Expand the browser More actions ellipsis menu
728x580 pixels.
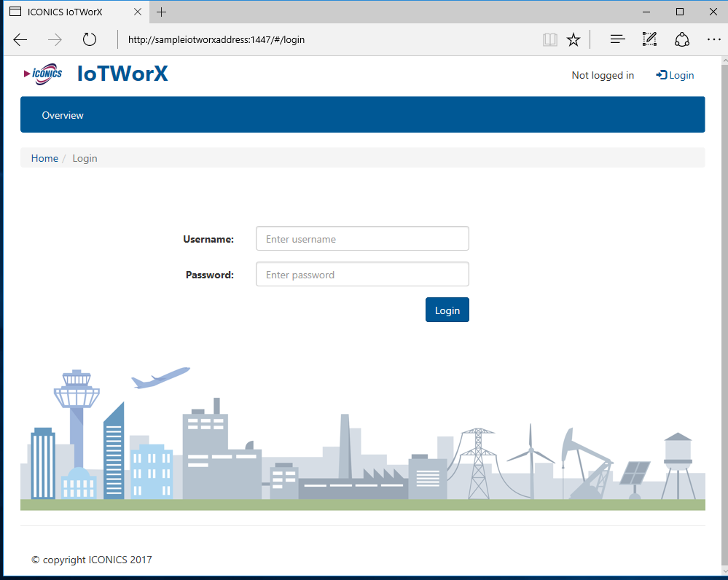click(713, 39)
